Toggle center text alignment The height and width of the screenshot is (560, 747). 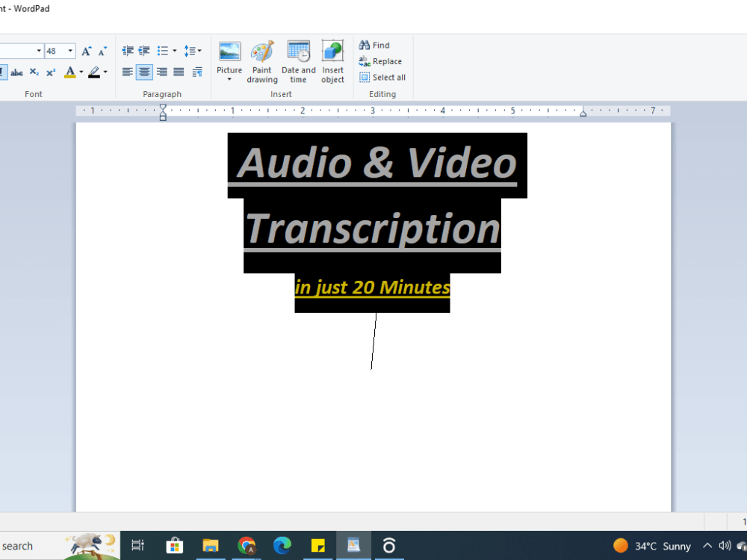tap(144, 72)
